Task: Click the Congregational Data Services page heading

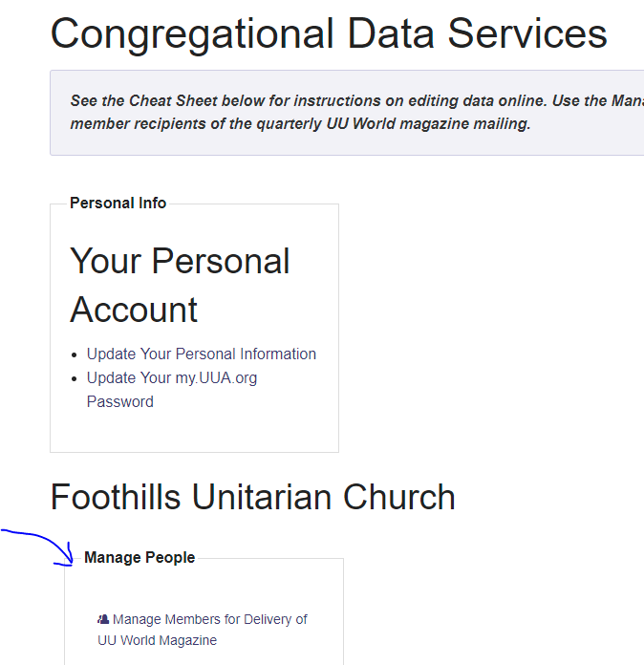Action: click(329, 33)
